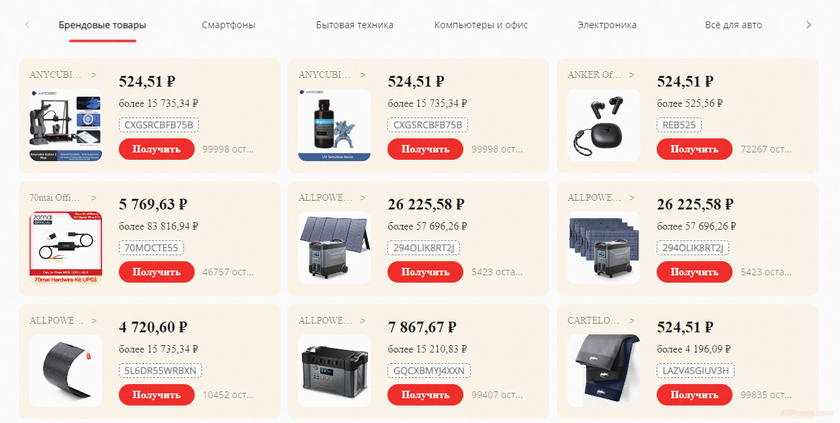Click the right arrow of the category carousel
The width and height of the screenshot is (840, 423).
[x=808, y=25]
